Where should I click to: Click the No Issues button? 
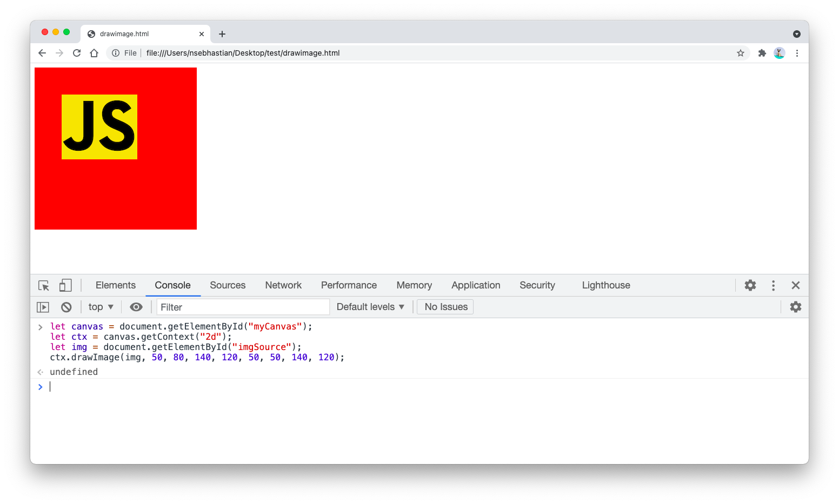point(444,306)
